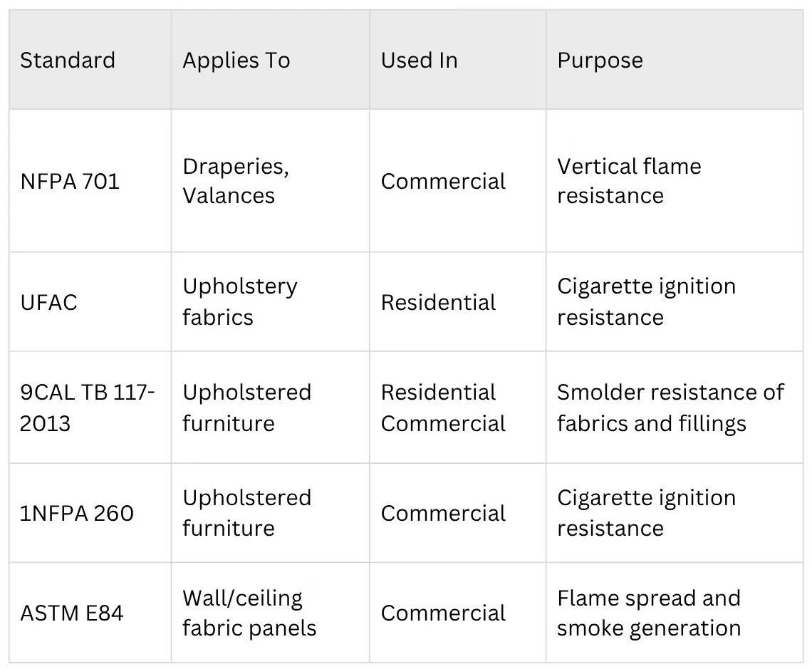Select the 1NFPA 260 cell
The height and width of the screenshot is (669, 812).
pos(90,513)
